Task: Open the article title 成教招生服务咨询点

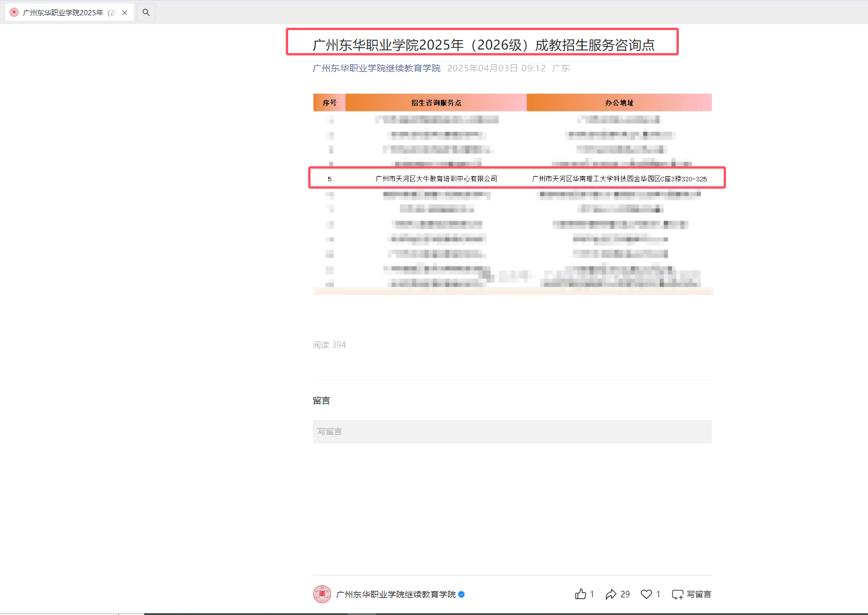Action: [x=483, y=45]
